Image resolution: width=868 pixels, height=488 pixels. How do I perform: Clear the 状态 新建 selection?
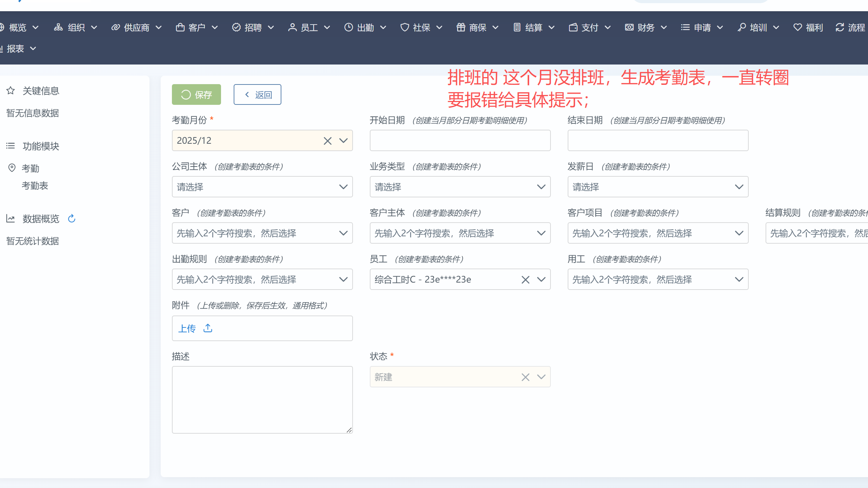[525, 377]
